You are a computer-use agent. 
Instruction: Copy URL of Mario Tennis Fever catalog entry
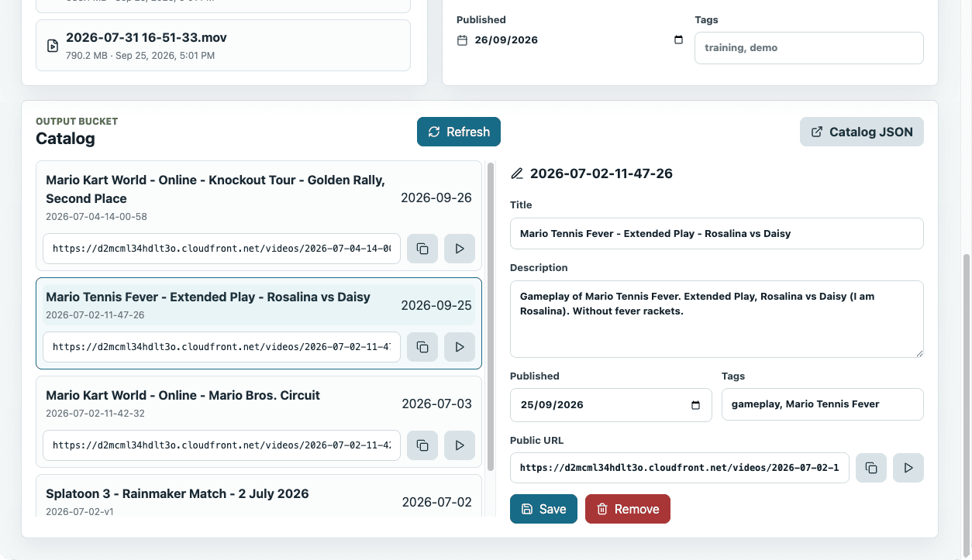pyautogui.click(x=422, y=347)
